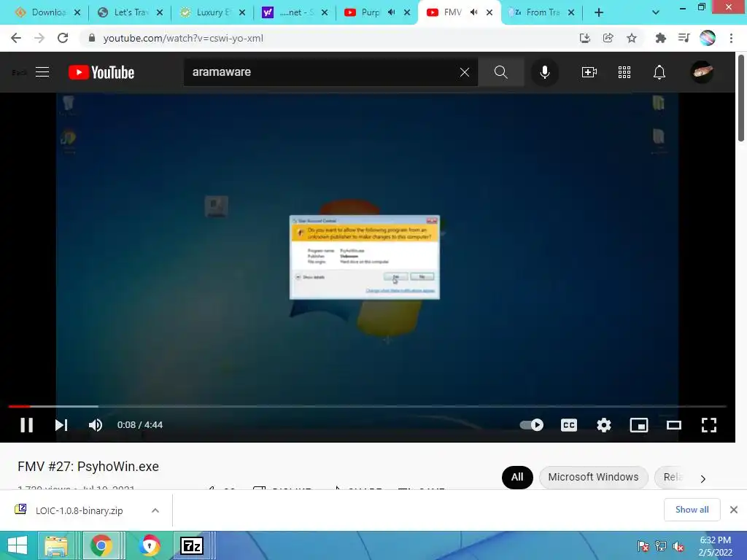Screen dimensions: 747x560
Task: Turn on closed captions
Action: tap(569, 425)
